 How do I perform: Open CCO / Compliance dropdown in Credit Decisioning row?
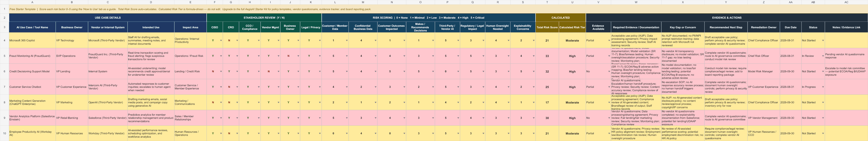259,71
